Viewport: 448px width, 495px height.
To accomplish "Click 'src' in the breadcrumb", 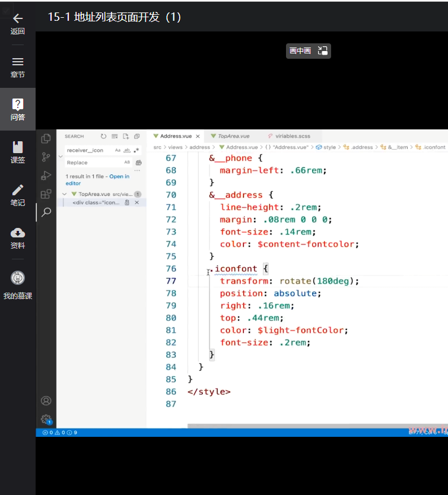I will [x=157, y=147].
